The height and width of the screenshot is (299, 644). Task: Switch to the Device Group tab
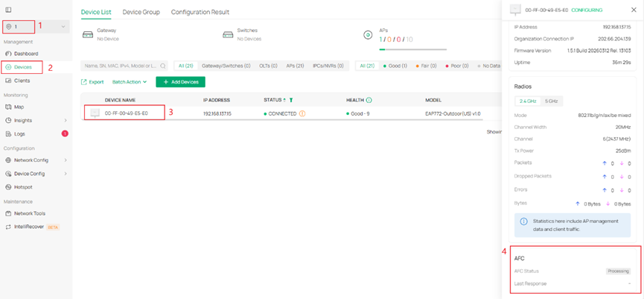point(141,13)
